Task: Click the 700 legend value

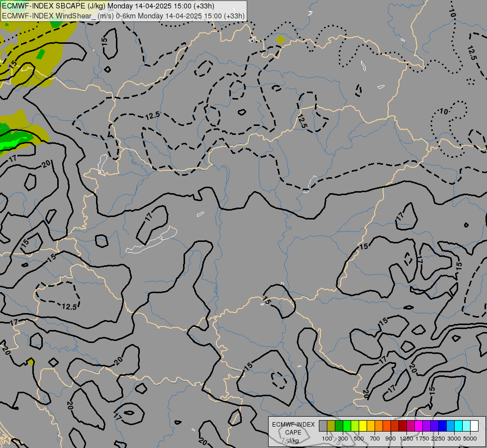Action: click(375, 439)
